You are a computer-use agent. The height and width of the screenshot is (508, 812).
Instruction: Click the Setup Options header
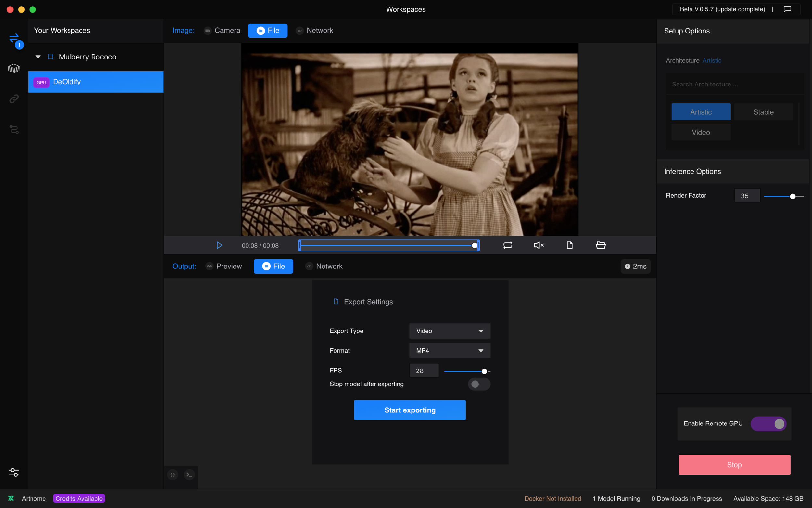(x=687, y=31)
